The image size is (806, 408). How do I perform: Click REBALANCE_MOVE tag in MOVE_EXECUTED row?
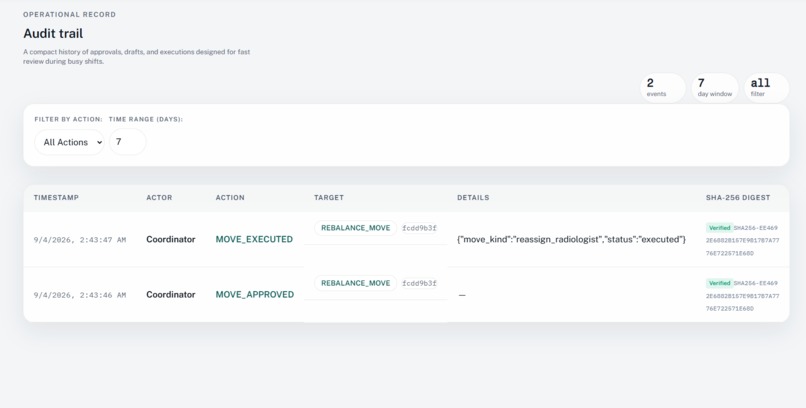click(356, 228)
